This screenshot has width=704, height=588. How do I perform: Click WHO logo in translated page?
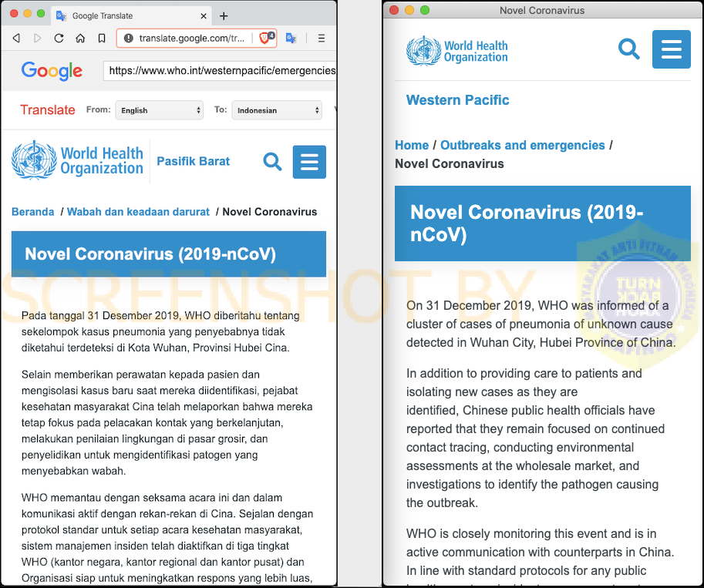[77, 161]
